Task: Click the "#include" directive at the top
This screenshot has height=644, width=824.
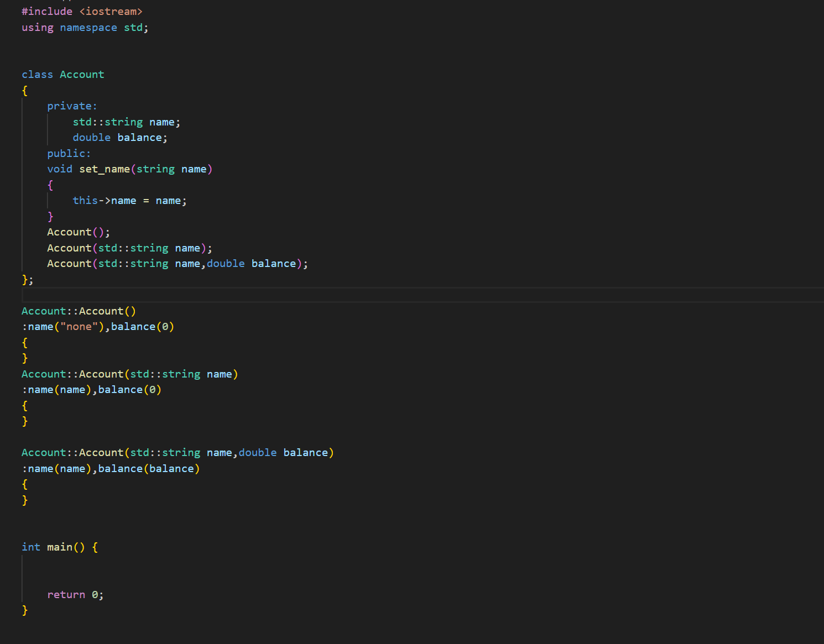Action: click(x=47, y=12)
